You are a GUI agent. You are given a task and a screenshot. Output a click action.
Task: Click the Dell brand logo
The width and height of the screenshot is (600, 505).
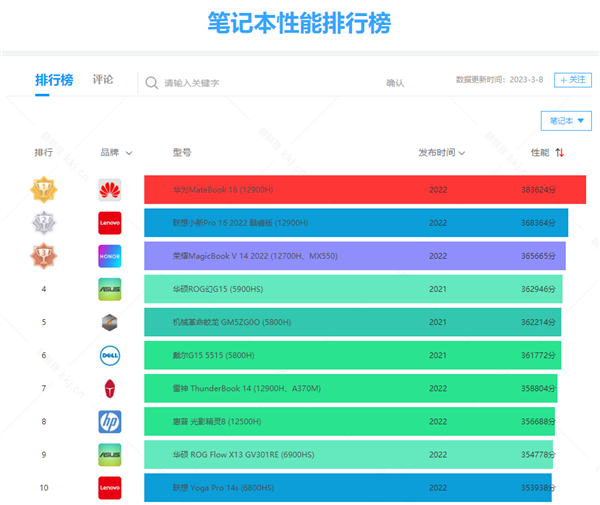click(x=110, y=355)
